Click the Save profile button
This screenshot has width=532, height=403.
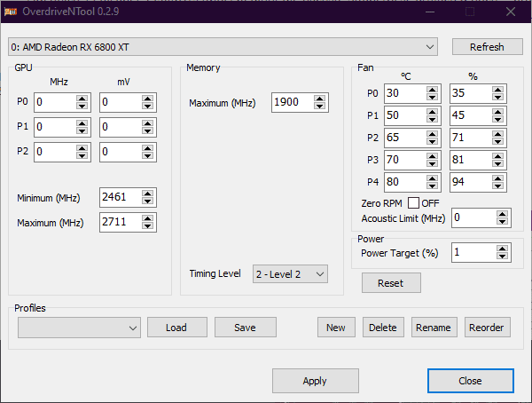pos(246,328)
